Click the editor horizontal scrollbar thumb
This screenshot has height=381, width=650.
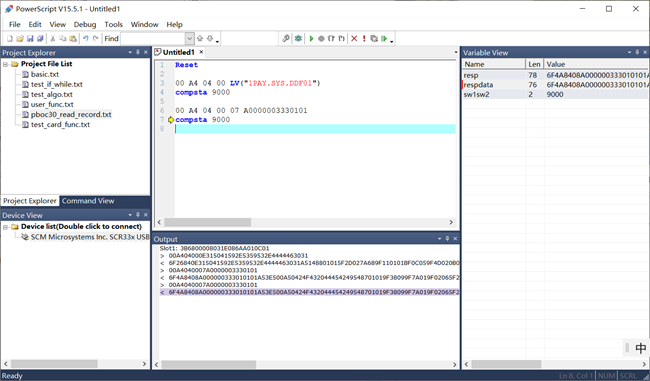pyautogui.click(x=207, y=222)
